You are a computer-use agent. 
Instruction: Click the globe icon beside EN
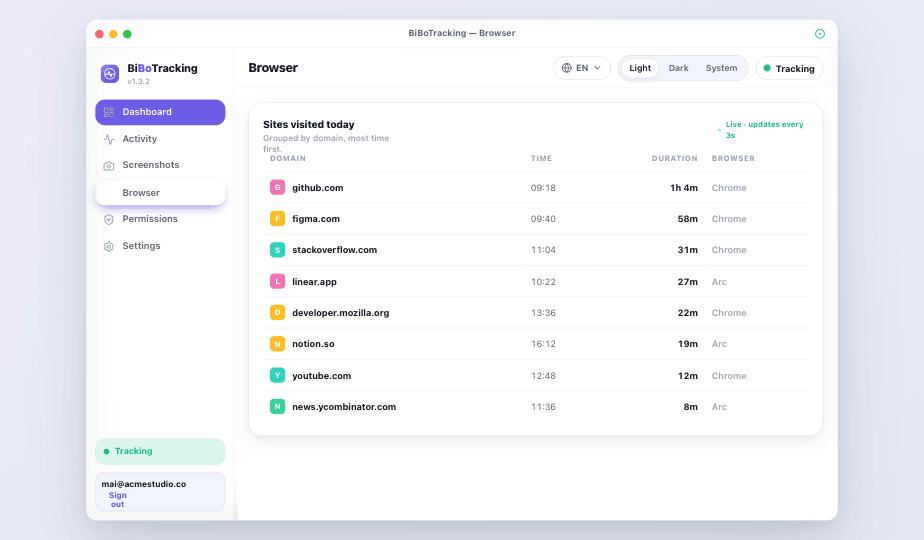pos(566,68)
